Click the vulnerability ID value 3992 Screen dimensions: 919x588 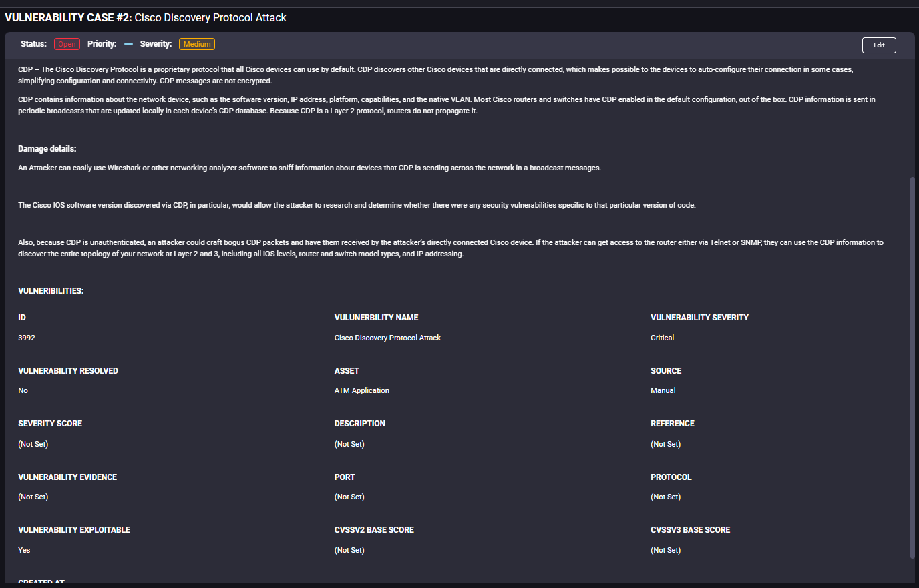27,338
